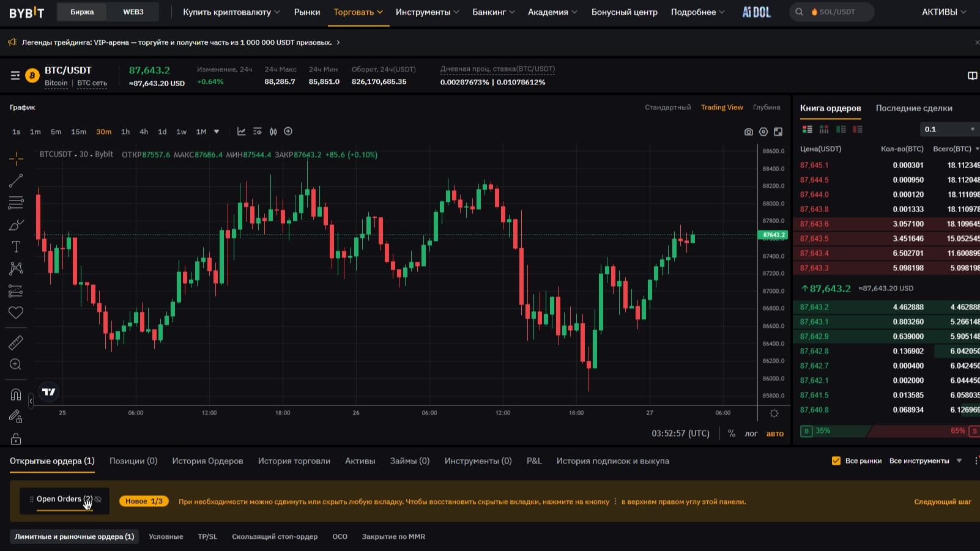This screenshot has width=980, height=551.
Task: Toggle the magnet snap mode icon
Action: click(16, 395)
